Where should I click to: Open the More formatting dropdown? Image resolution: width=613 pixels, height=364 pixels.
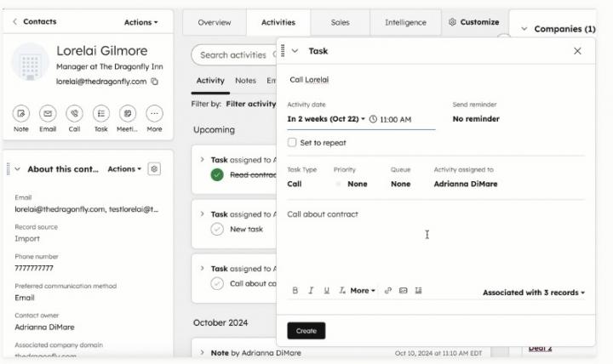[363, 291]
